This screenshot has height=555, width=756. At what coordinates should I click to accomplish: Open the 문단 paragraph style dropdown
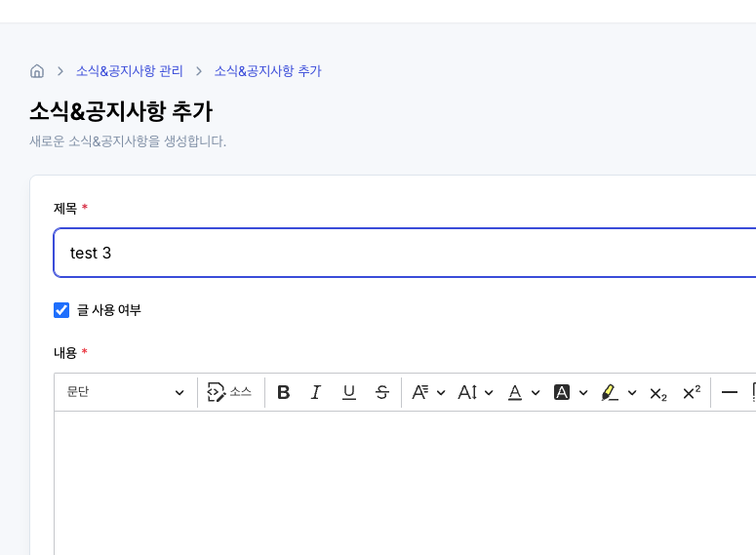point(125,392)
